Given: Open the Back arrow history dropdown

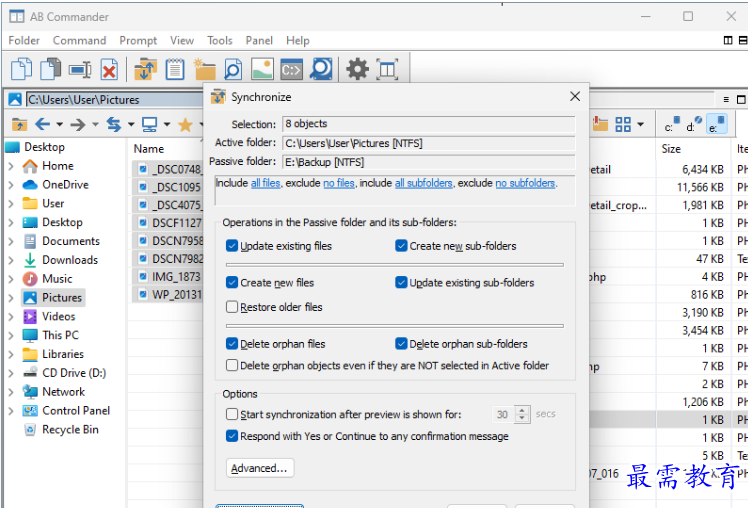Looking at the screenshot, I should click(60, 124).
